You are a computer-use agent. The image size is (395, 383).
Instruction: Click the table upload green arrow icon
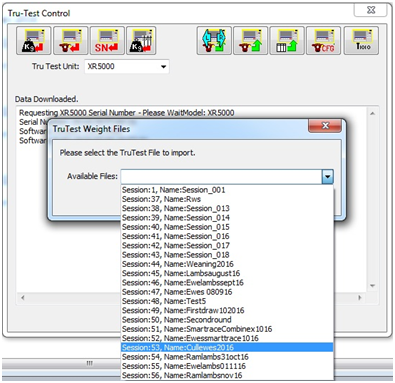(287, 41)
